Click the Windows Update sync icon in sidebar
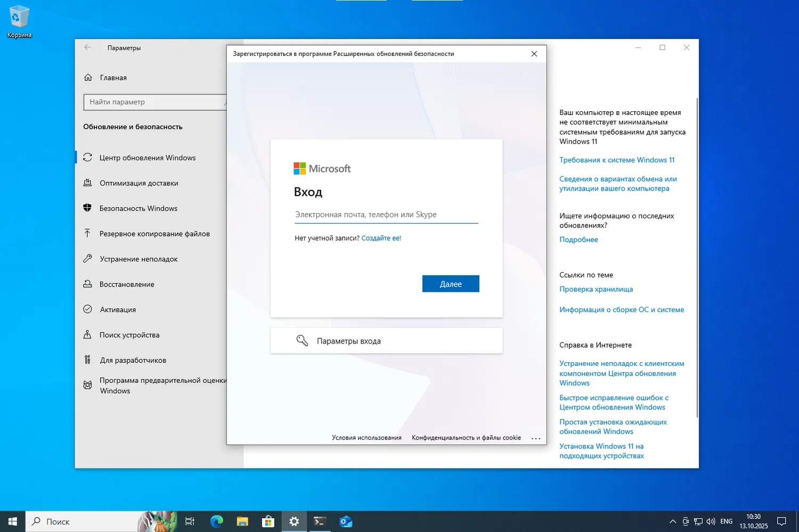799x532 pixels. pyautogui.click(x=88, y=158)
